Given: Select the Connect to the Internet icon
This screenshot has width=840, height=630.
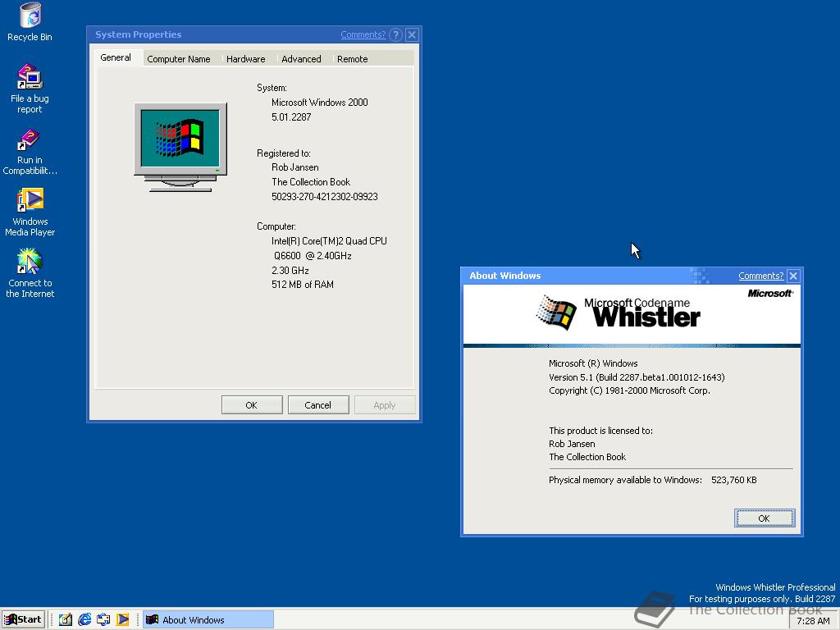Looking at the screenshot, I should pyautogui.click(x=30, y=273).
